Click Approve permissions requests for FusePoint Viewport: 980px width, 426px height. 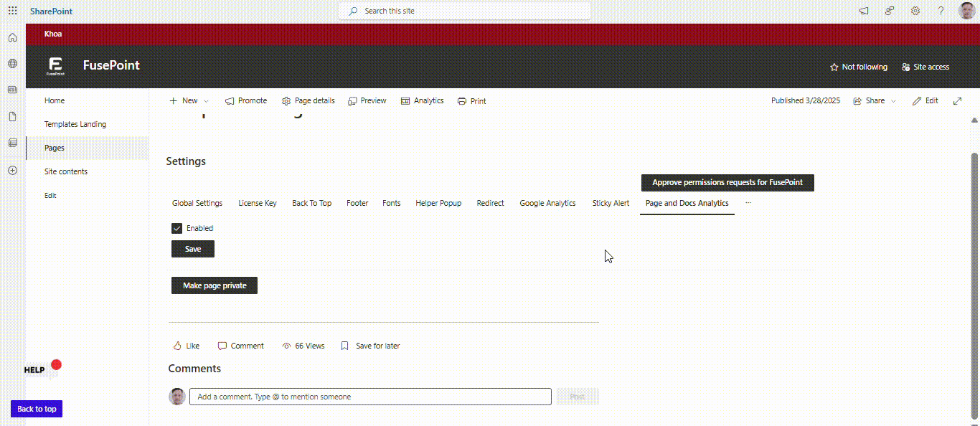[x=727, y=183]
